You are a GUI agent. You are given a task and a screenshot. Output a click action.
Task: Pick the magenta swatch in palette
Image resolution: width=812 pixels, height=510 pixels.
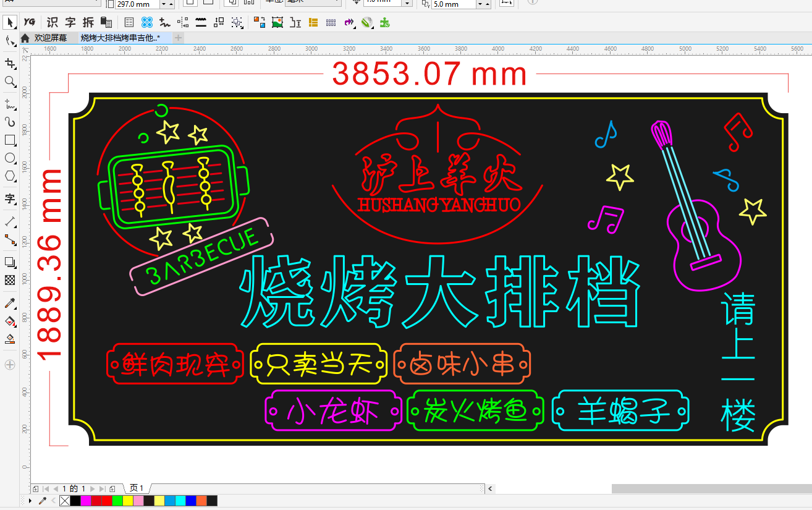pos(85,501)
